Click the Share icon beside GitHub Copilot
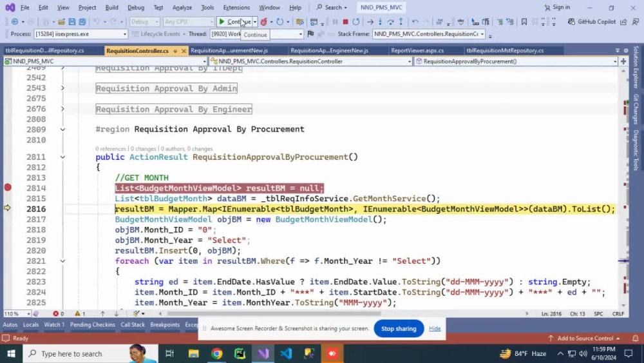Viewport: 644px width, 363px height. coord(623,21)
